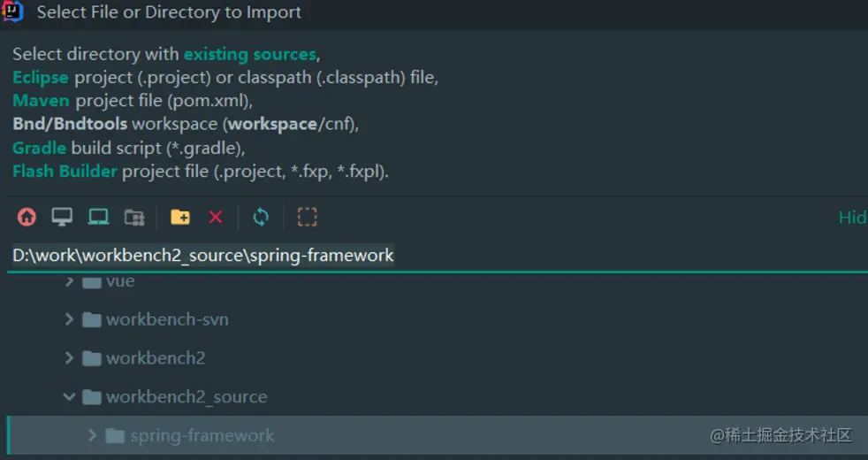Refresh the file tree

(x=261, y=217)
